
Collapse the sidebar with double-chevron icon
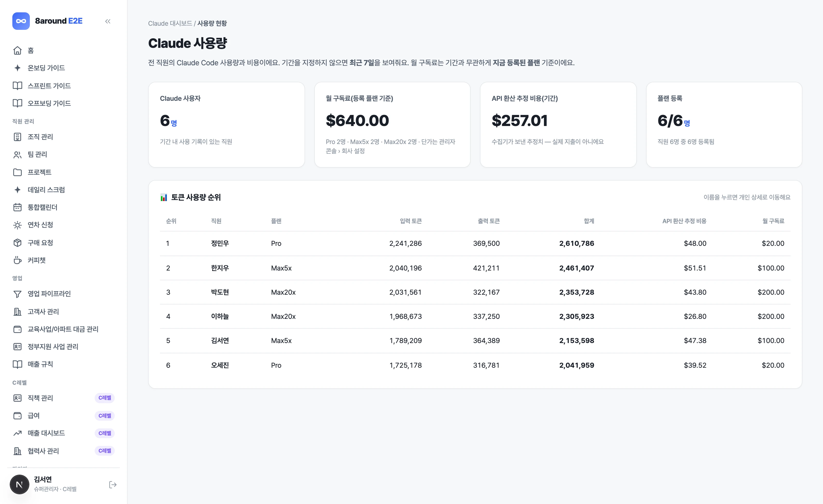tap(108, 21)
